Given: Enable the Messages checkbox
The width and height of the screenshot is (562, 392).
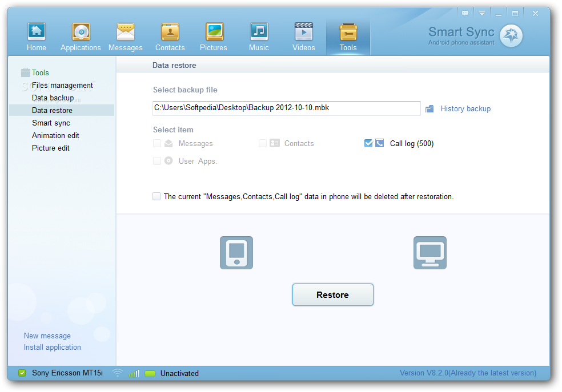Looking at the screenshot, I should 157,144.
